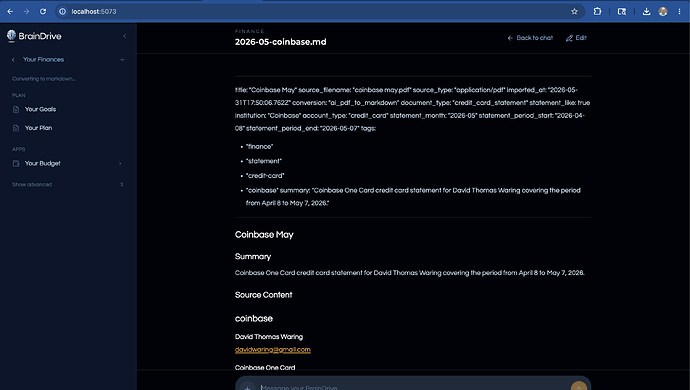Click the Coinbase One Card line
Image resolution: width=690 pixels, height=390 pixels.
coord(265,368)
